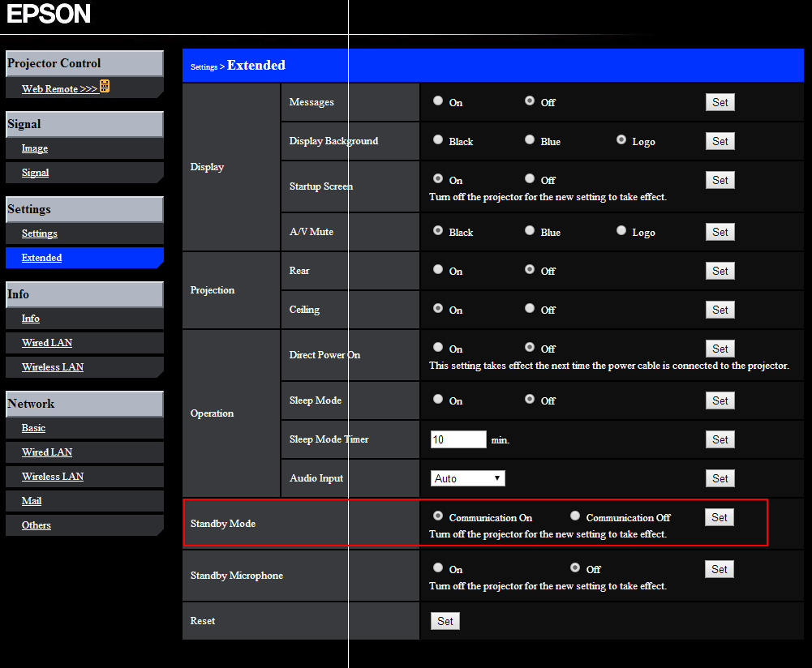
Task: Apply the Direct Power On setting
Action: tap(720, 348)
